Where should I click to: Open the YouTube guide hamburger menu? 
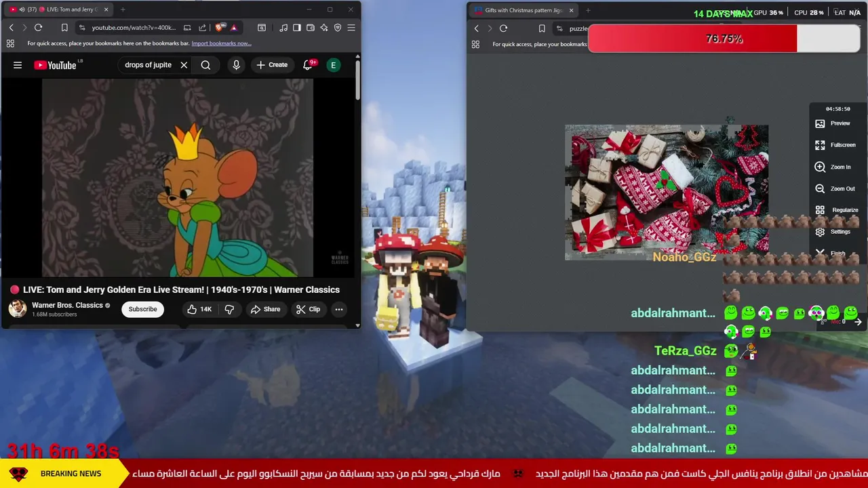click(x=18, y=65)
